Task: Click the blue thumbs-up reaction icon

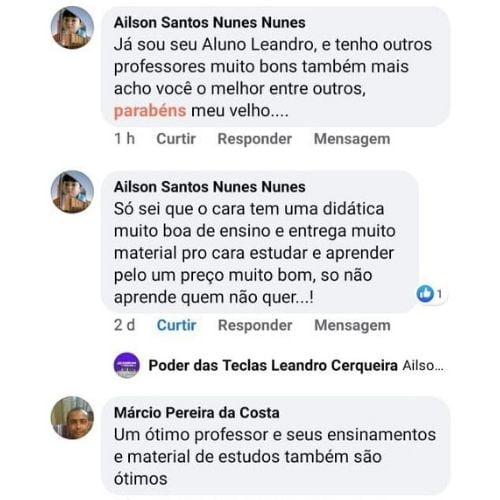Action: pyautogui.click(x=425, y=294)
